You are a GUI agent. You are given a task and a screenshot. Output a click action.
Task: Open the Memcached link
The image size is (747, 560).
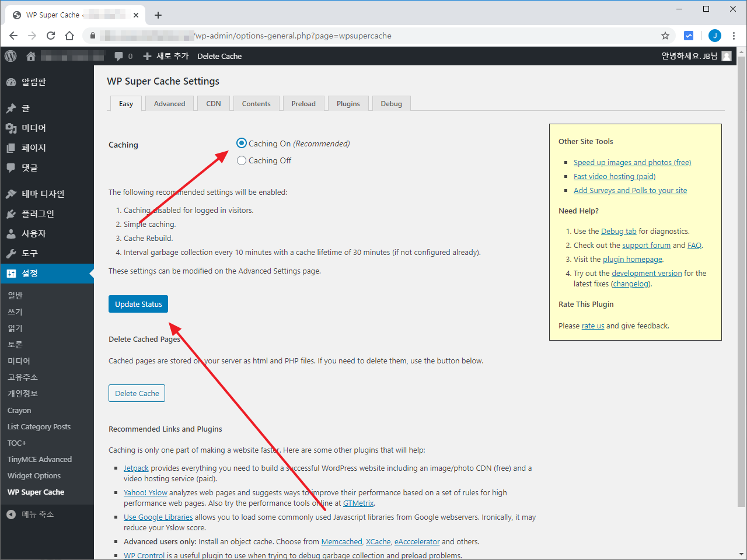pos(341,541)
